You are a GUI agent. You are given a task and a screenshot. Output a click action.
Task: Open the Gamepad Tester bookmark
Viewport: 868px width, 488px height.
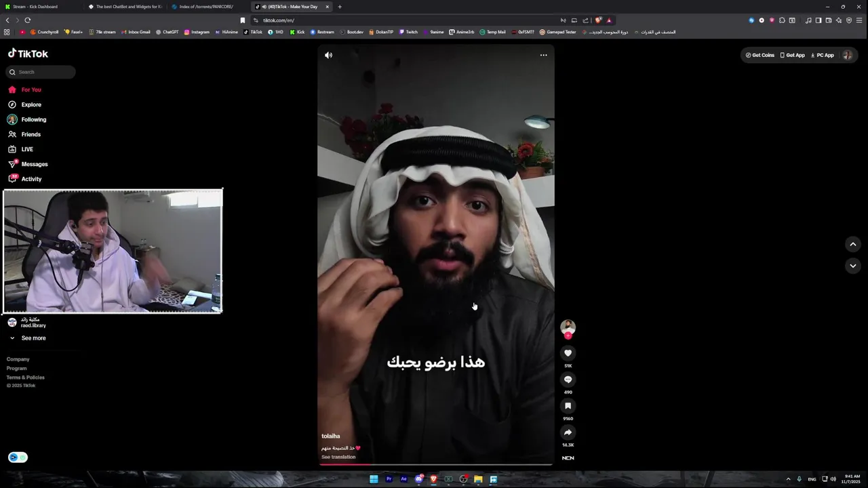557,32
